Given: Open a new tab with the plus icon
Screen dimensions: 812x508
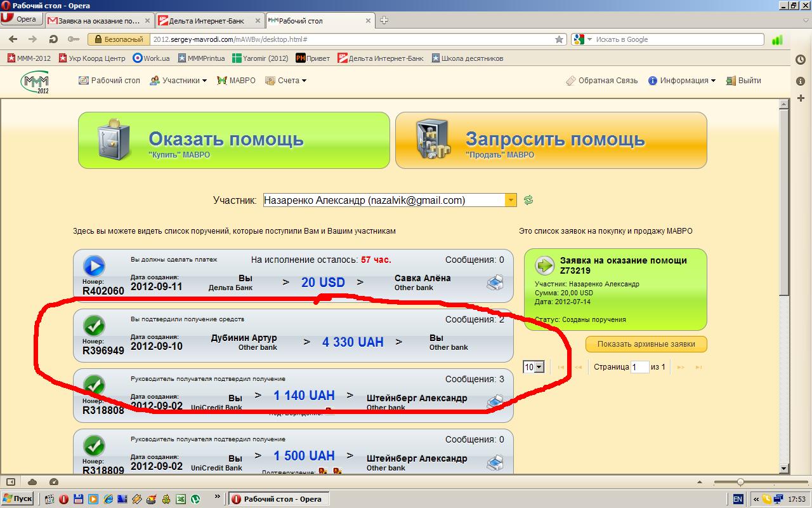Looking at the screenshot, I should [384, 20].
